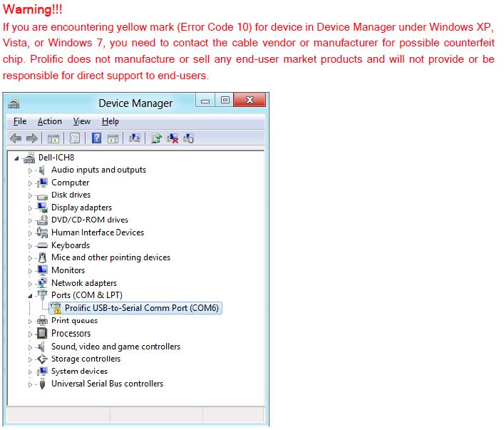The width and height of the screenshot is (504, 430).
Task: Expand the Computer node
Action: click(30, 183)
